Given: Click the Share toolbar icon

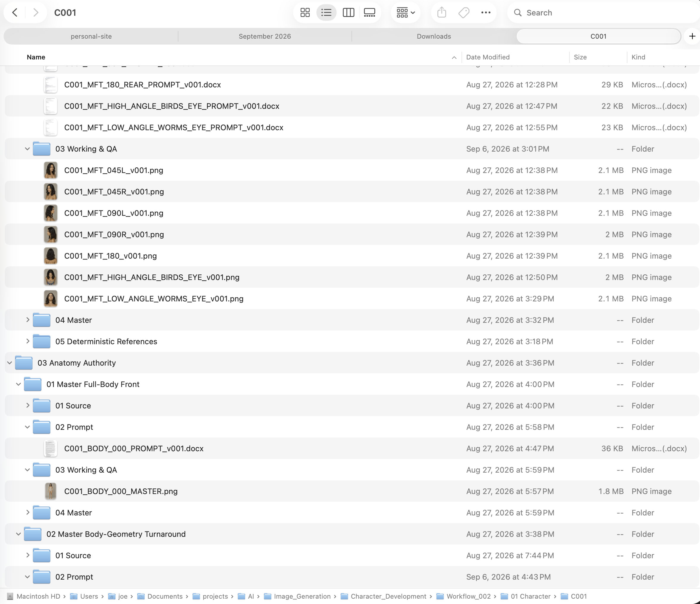Looking at the screenshot, I should [442, 13].
